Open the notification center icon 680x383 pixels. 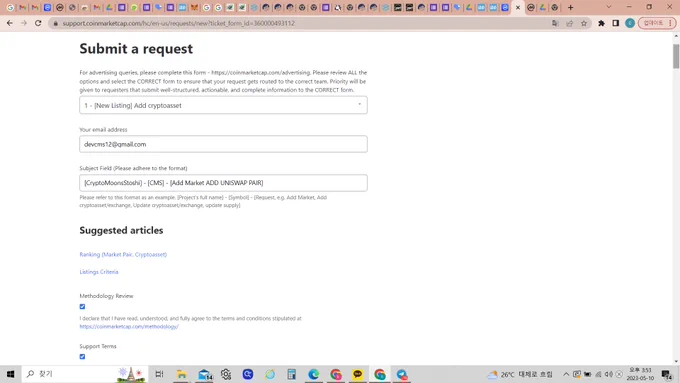pyautogui.click(x=667, y=374)
